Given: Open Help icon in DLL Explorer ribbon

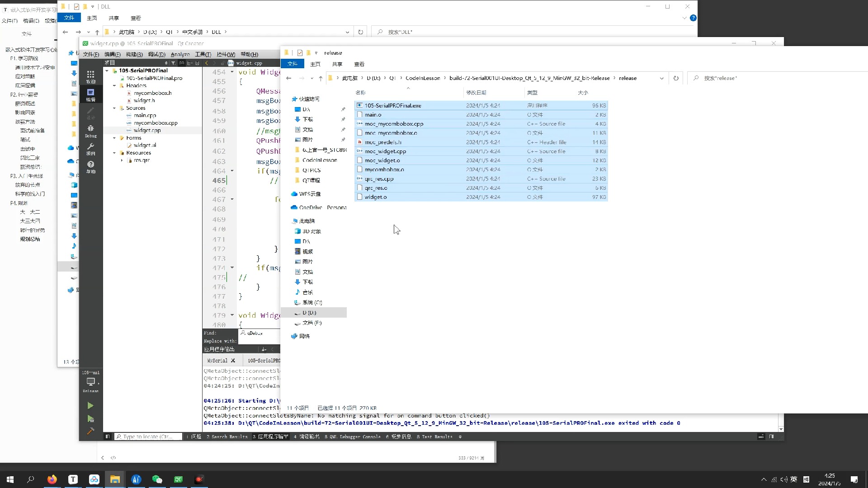Looking at the screenshot, I should point(693,18).
